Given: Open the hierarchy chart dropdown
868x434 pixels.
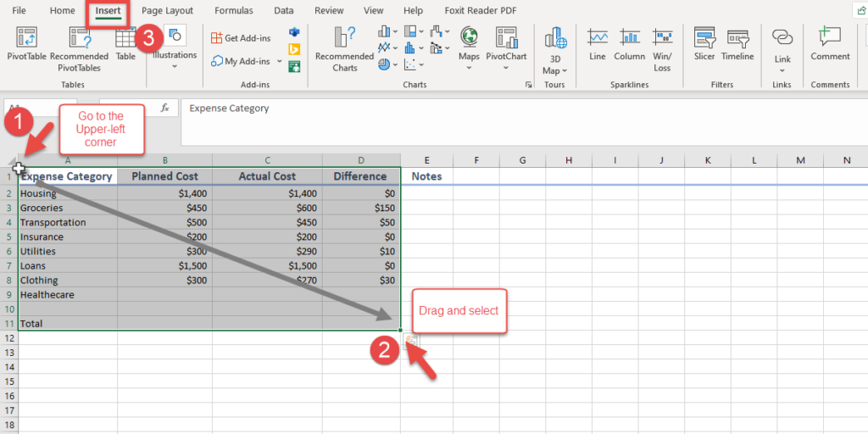Looking at the screenshot, I should (x=414, y=31).
